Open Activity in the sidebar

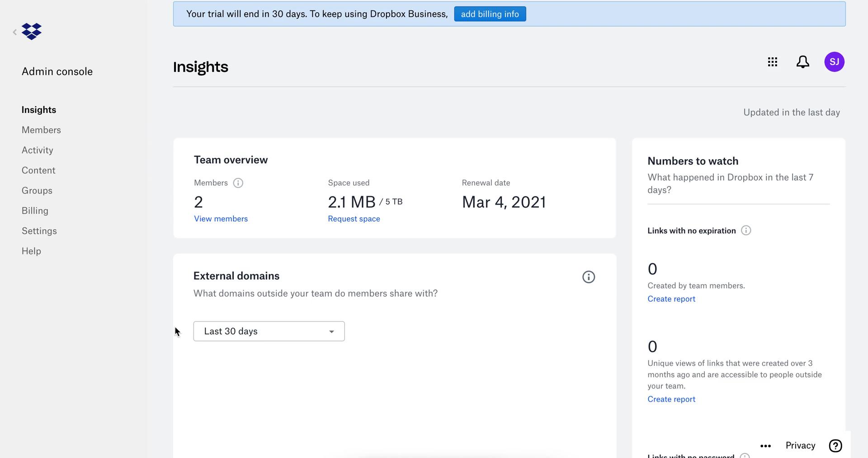click(38, 150)
